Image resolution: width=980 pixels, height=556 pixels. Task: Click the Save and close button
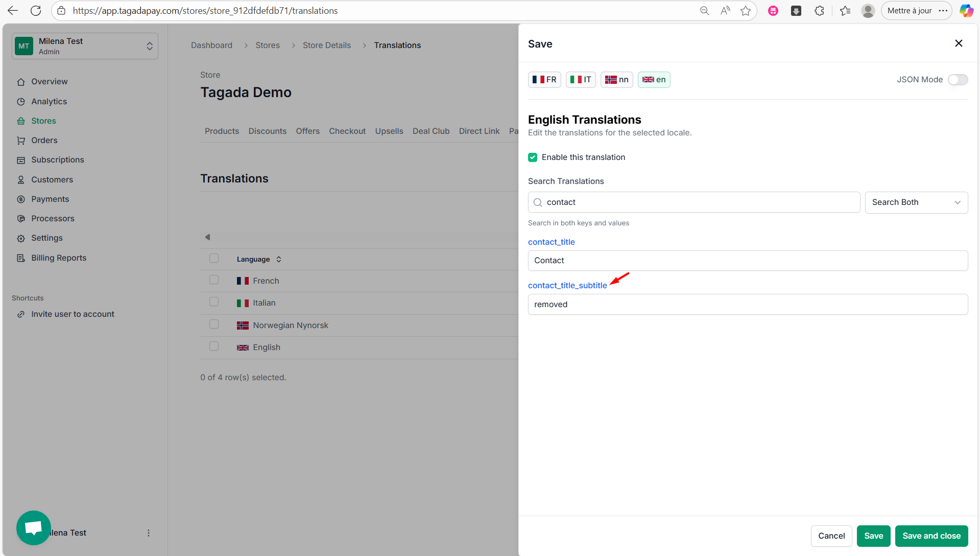[x=931, y=536]
